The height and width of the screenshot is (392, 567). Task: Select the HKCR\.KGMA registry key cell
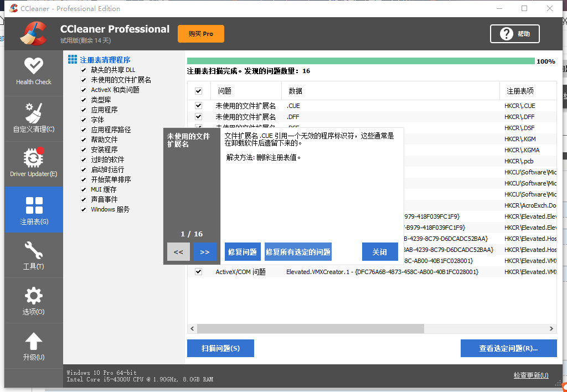click(x=522, y=150)
